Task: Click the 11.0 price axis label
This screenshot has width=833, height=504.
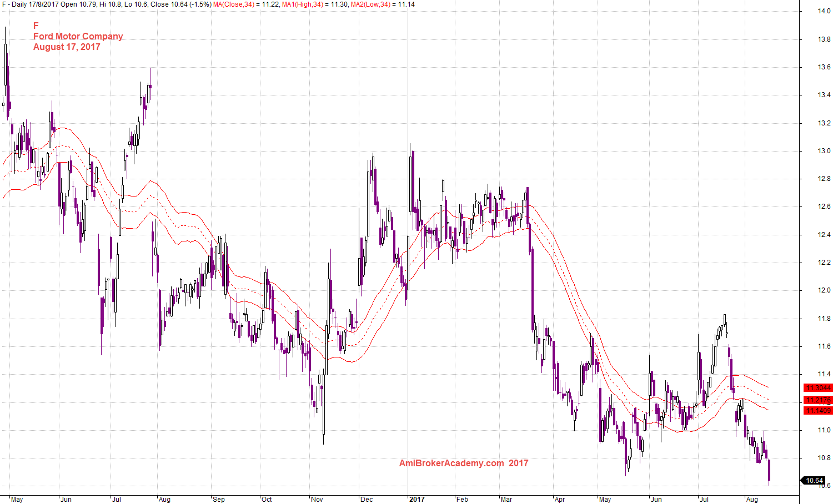Action: (x=824, y=430)
